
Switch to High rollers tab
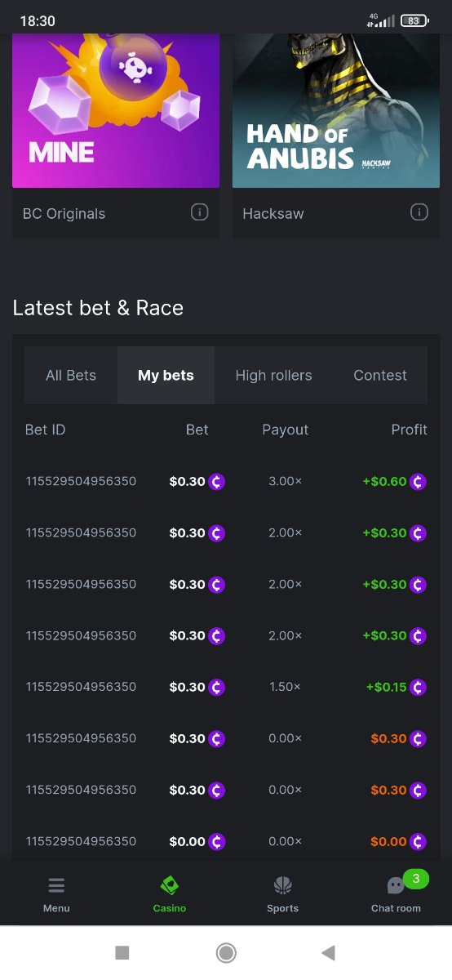pyautogui.click(x=273, y=376)
